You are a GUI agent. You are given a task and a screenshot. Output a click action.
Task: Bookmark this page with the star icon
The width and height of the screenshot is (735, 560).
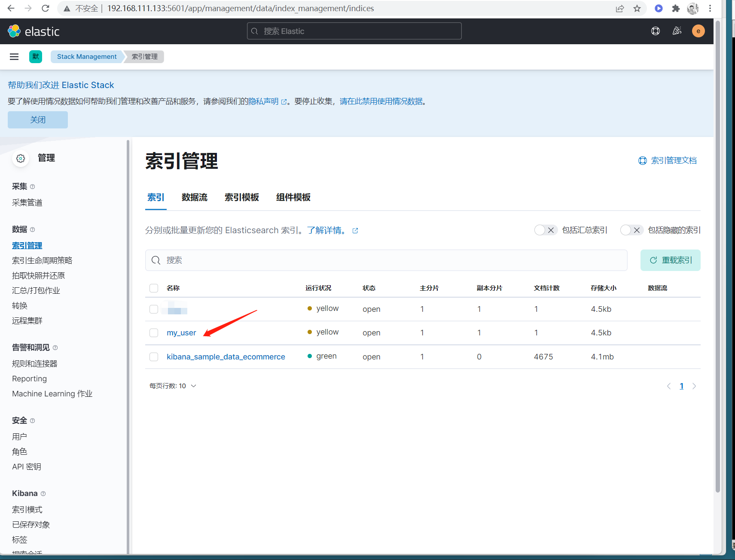tap(637, 9)
